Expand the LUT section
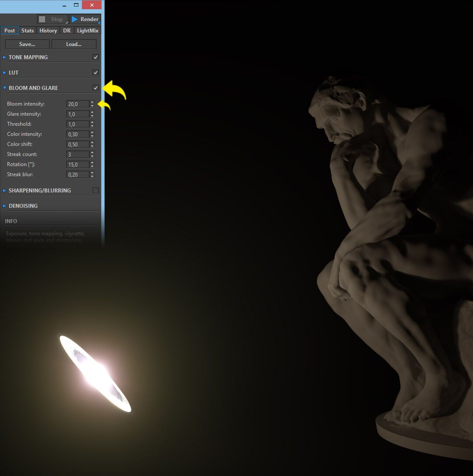473x476 pixels. (x=4, y=73)
